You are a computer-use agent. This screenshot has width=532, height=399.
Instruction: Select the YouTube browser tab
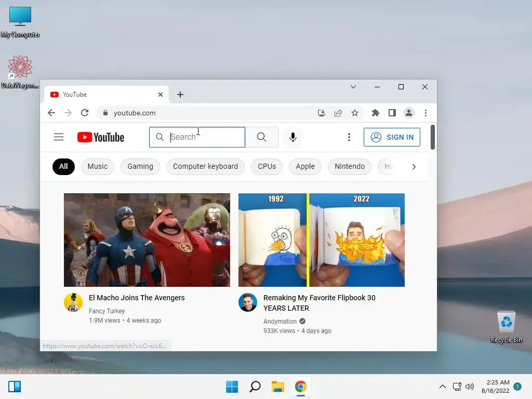pos(107,95)
